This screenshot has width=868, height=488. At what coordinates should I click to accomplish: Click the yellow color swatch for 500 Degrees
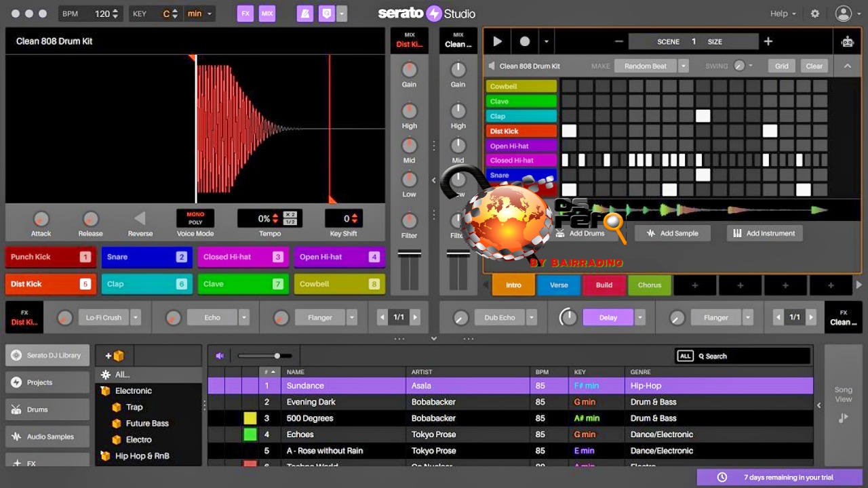250,418
